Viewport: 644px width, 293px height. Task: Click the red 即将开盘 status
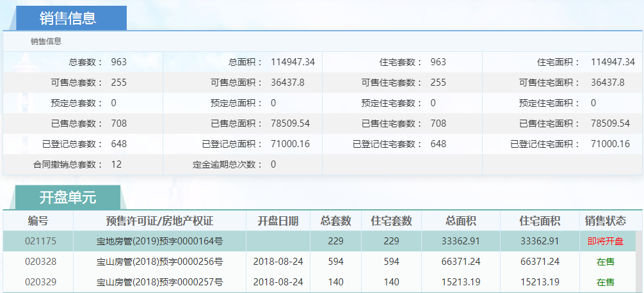[x=605, y=241]
